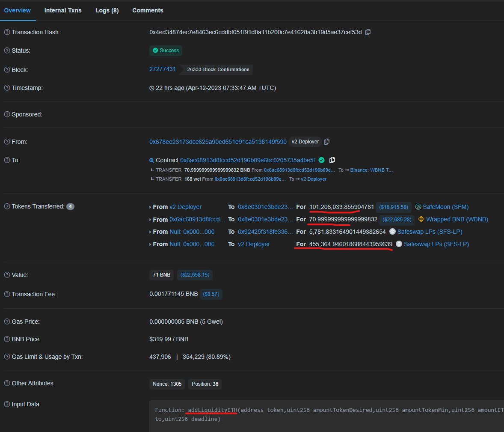The height and width of the screenshot is (432, 504).
Task: Click the help icon beside Transaction Hash
Action: click(x=6, y=32)
